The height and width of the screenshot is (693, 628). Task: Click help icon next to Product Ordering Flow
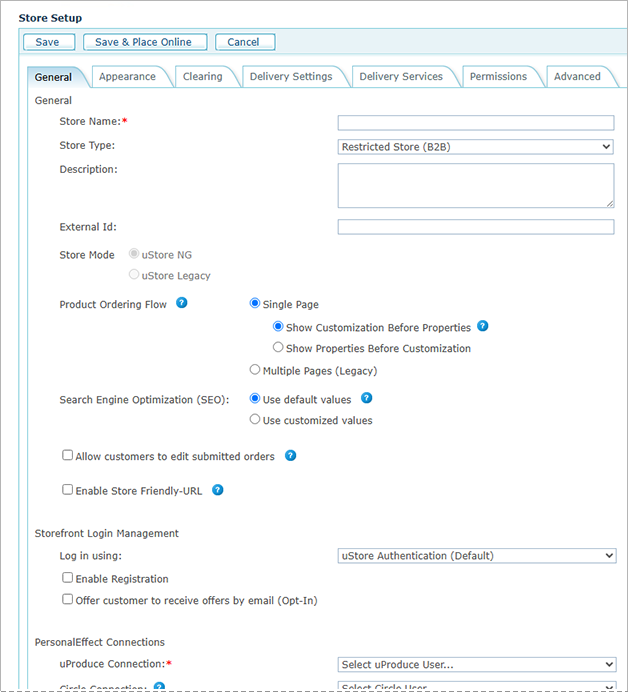coord(182,303)
